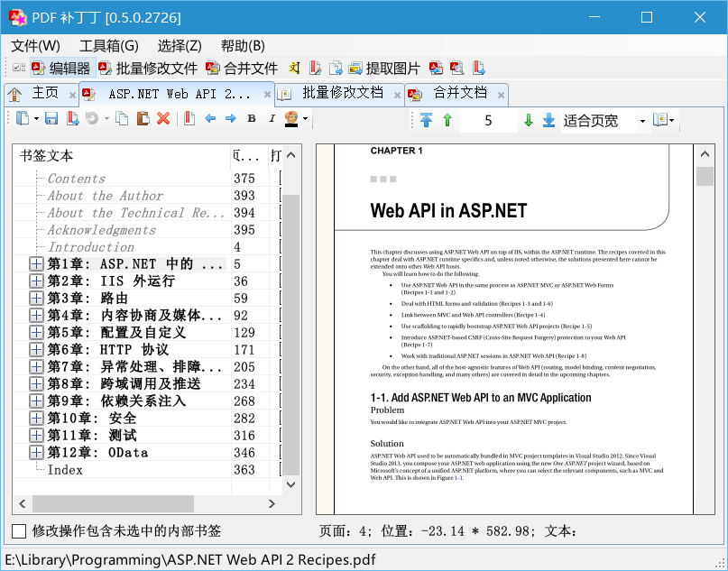Click the paste clipboard icon
This screenshot has height=571, width=728.
point(143,119)
